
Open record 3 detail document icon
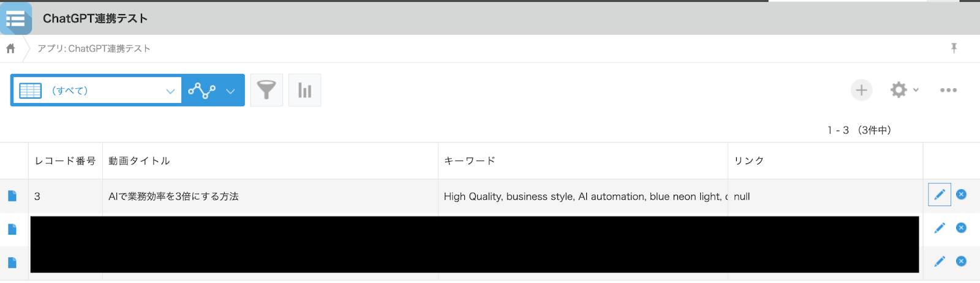point(12,196)
